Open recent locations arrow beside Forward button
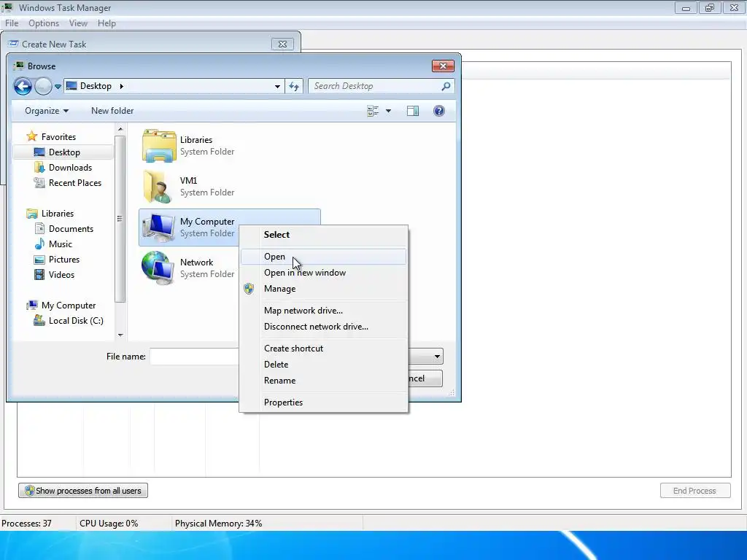The height and width of the screenshot is (560, 747). coord(58,87)
